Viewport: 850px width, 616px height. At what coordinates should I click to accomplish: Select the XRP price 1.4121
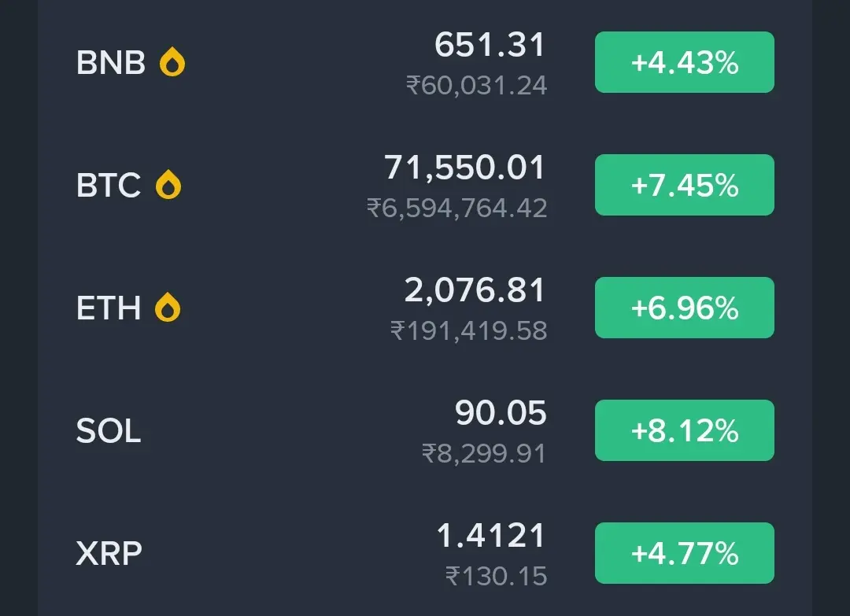click(491, 535)
